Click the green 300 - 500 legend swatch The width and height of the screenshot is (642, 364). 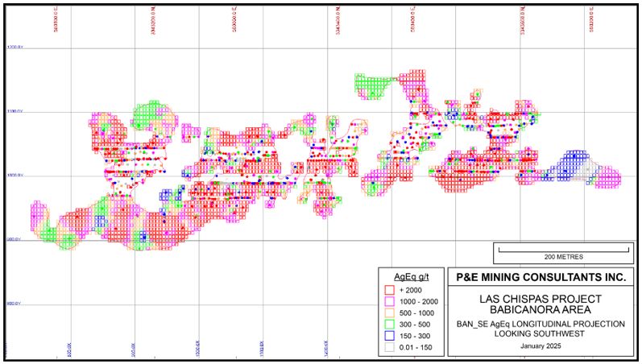click(390, 325)
